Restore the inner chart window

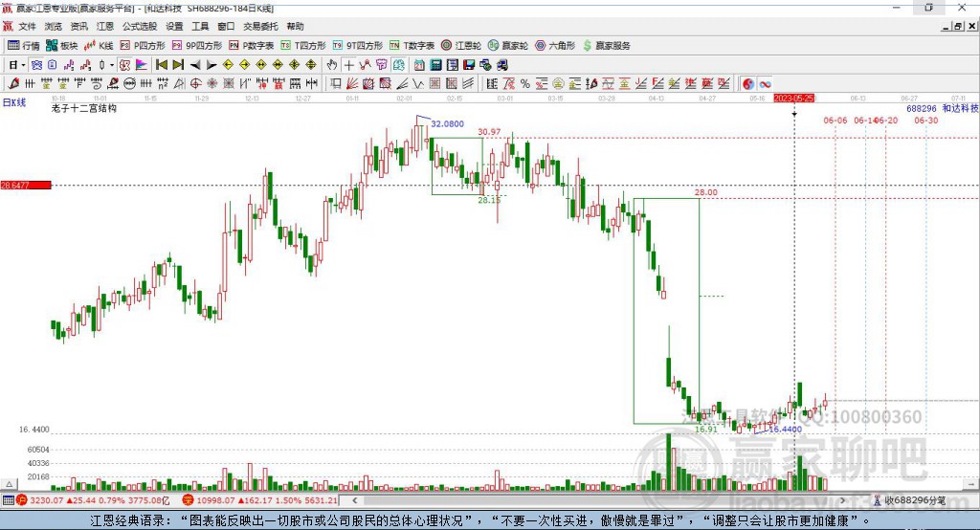point(957,26)
